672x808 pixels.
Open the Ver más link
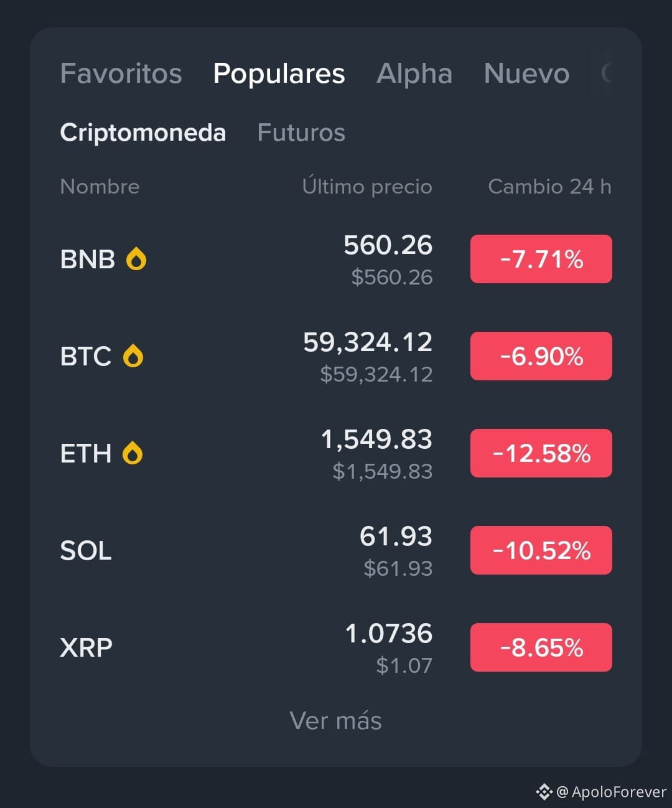tap(336, 721)
